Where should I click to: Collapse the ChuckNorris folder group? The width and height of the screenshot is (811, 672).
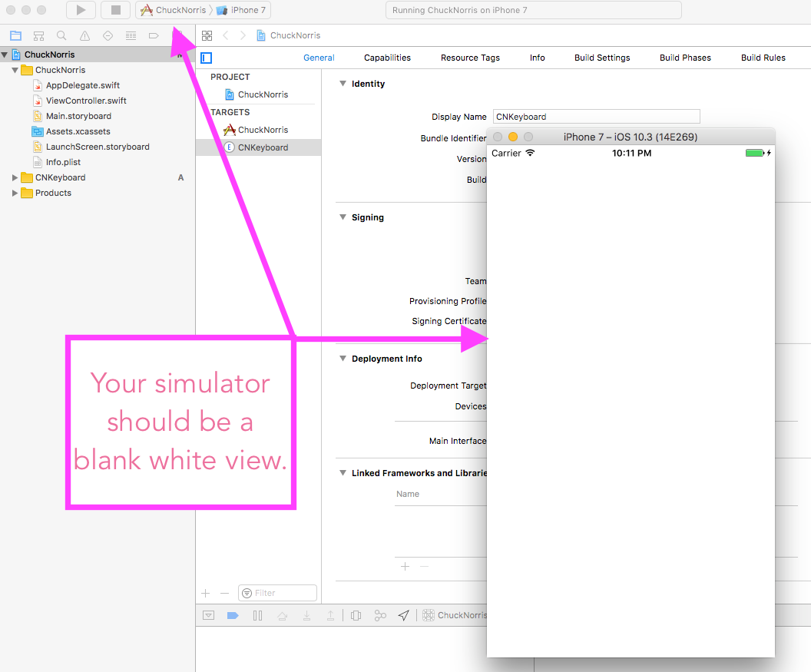[x=15, y=70]
